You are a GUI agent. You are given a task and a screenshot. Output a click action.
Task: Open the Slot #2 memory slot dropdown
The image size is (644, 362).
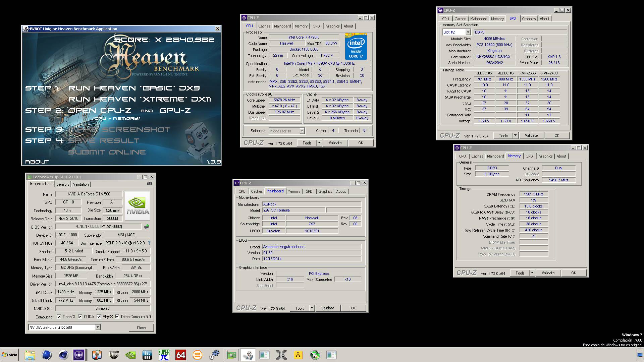(x=468, y=32)
